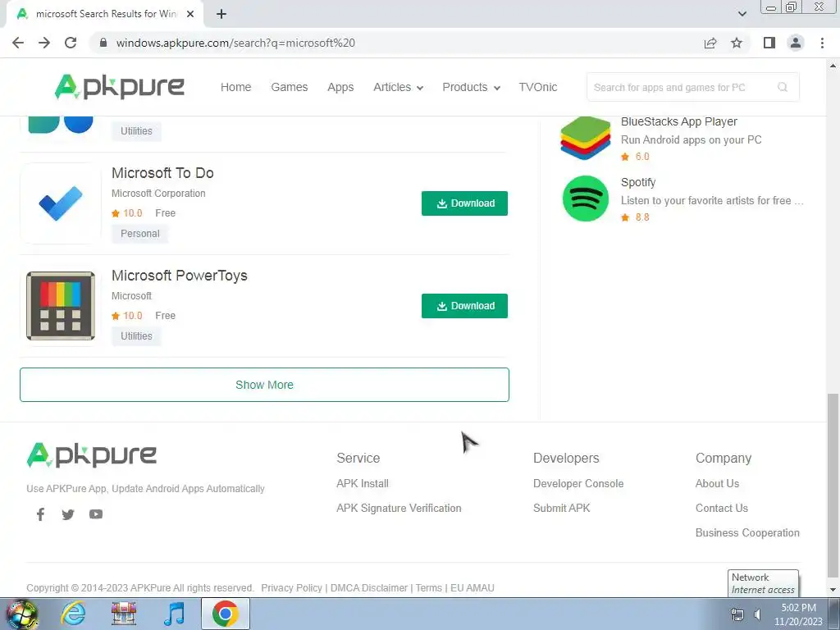The height and width of the screenshot is (630, 840).
Task: Click the page vertical scrollbar thumb
Action: tap(833, 486)
